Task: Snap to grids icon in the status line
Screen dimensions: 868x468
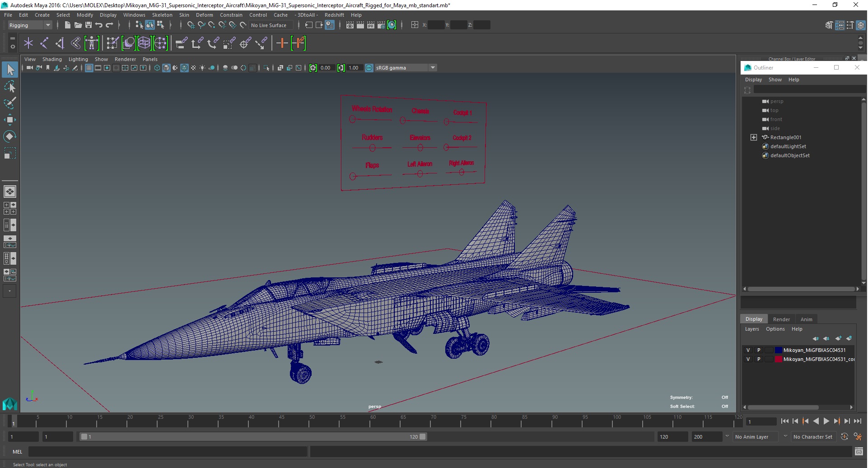Action: click(191, 25)
